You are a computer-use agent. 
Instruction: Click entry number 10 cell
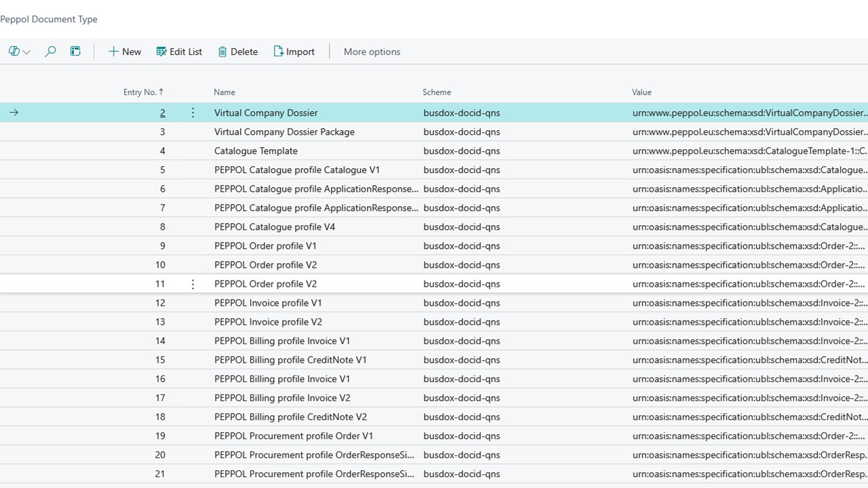pos(160,265)
